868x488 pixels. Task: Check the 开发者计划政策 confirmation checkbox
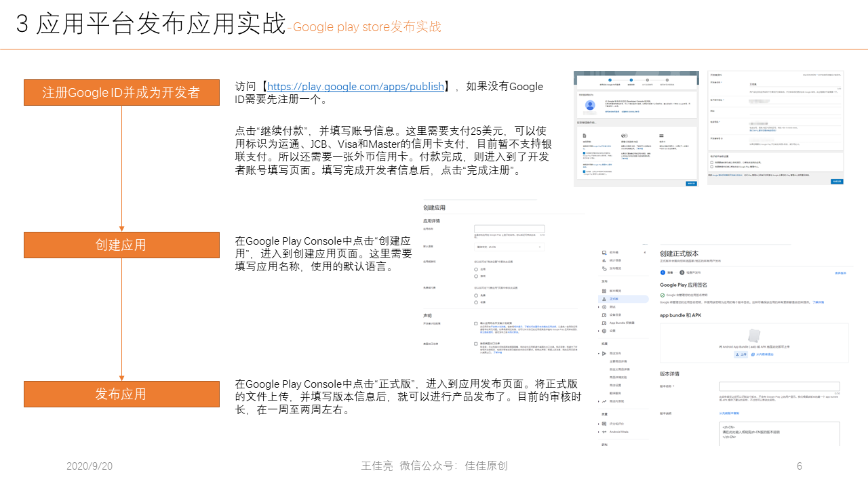click(x=476, y=324)
